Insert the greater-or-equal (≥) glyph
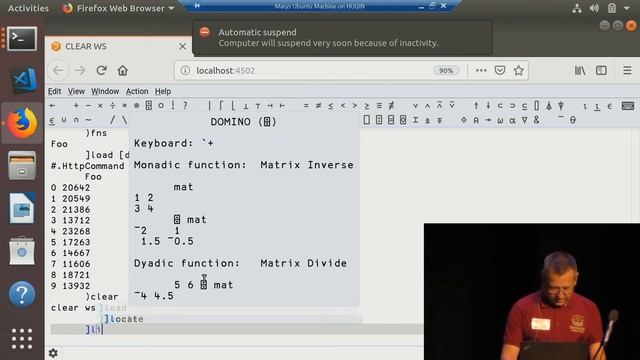The width and height of the screenshot is (640, 360). pos(367,106)
